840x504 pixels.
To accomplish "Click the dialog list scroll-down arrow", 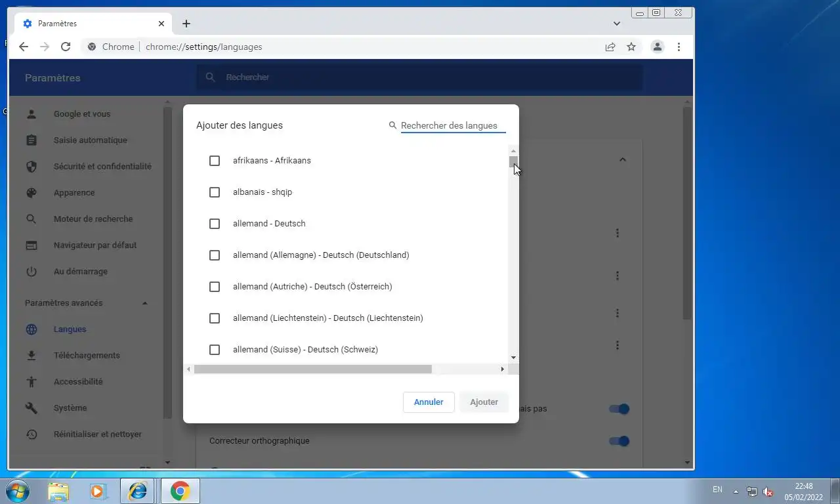I will click(513, 358).
